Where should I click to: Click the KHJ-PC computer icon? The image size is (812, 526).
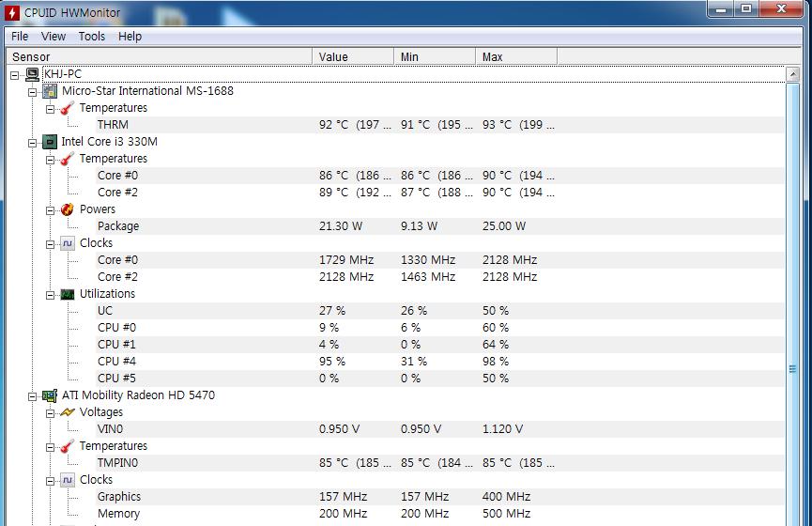(32, 74)
